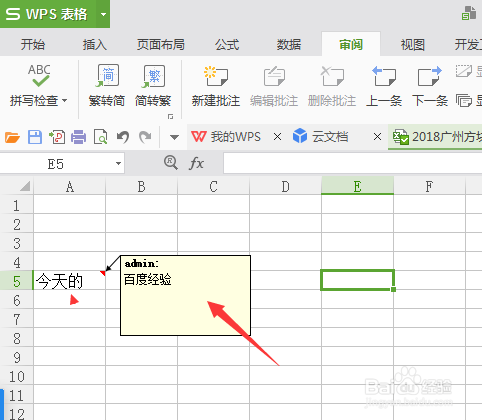The width and height of the screenshot is (482, 420).
Task: Switch to the 插入 ribbon tab
Action: (x=95, y=44)
